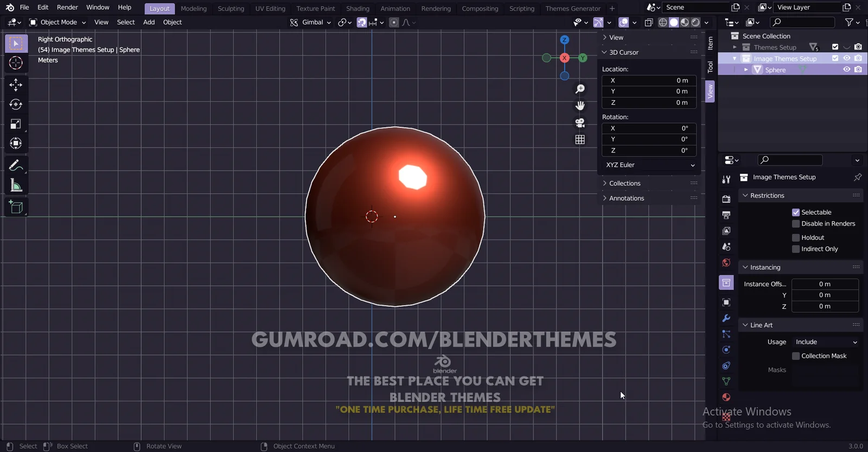Open the Line Art Usage Include dropdown

(826, 342)
